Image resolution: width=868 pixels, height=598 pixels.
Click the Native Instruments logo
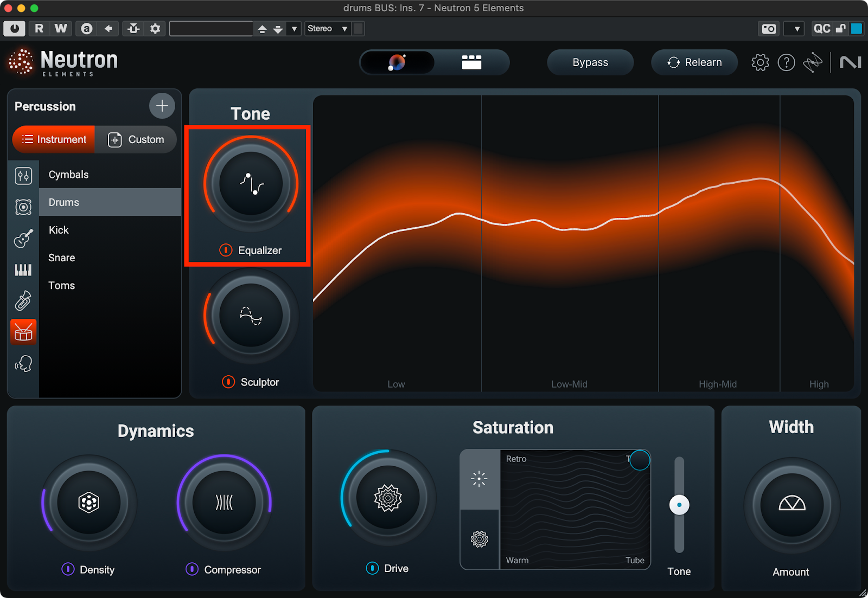point(850,62)
